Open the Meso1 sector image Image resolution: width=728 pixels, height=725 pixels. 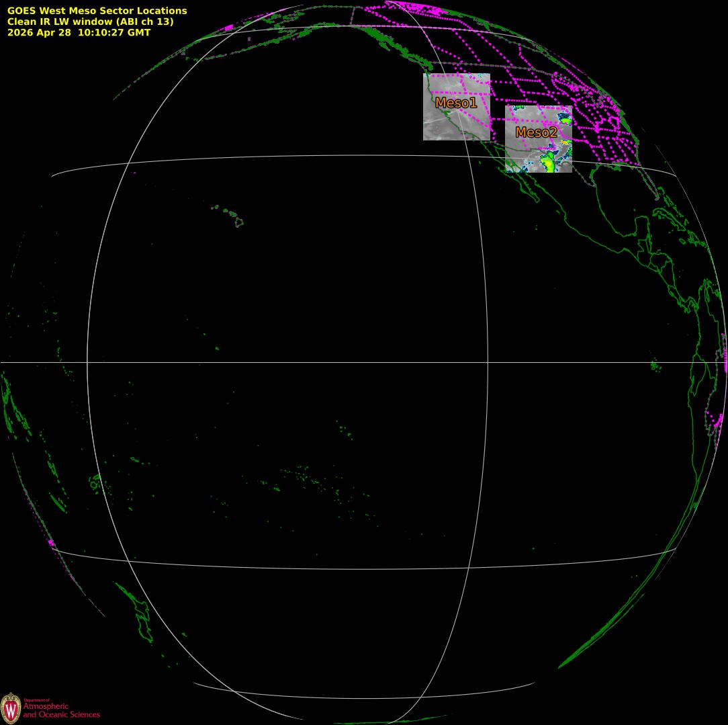click(x=457, y=107)
